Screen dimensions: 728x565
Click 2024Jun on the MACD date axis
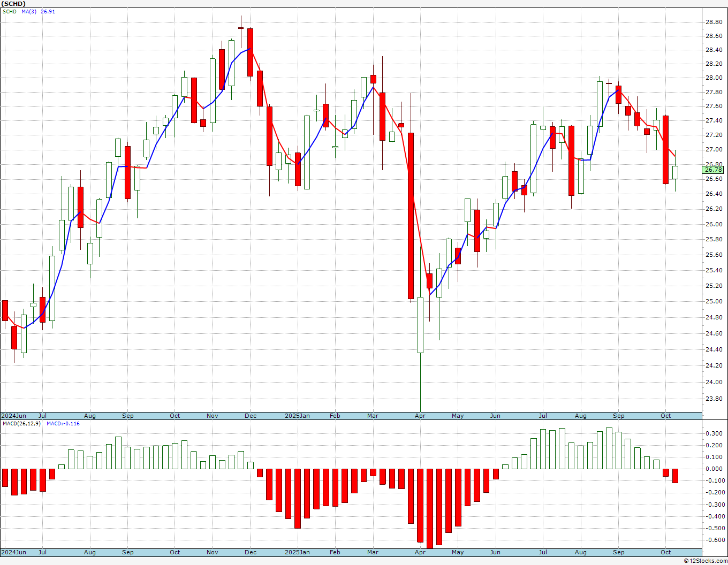pos(13,552)
